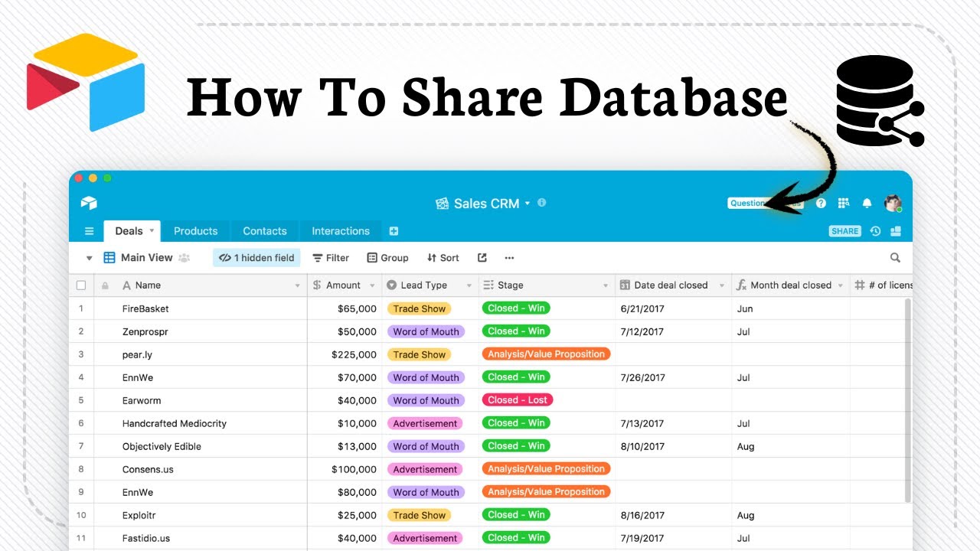Open the Amount column dropdown arrow
Viewport: 980px width, 551px height.
coord(373,285)
